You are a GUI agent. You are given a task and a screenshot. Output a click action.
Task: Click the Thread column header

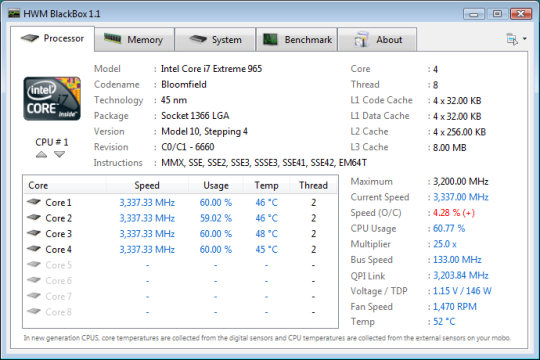tap(313, 185)
